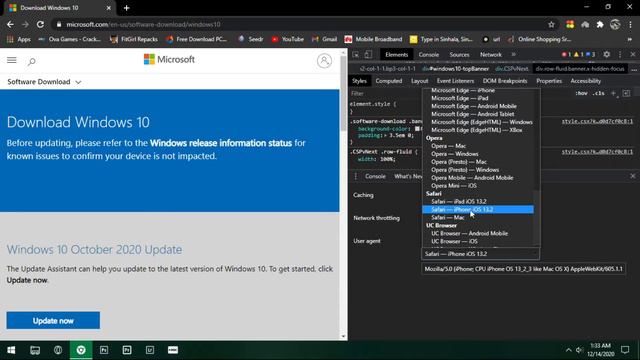This screenshot has height=360, width=640.
Task: Click the Update now button
Action: [53, 320]
